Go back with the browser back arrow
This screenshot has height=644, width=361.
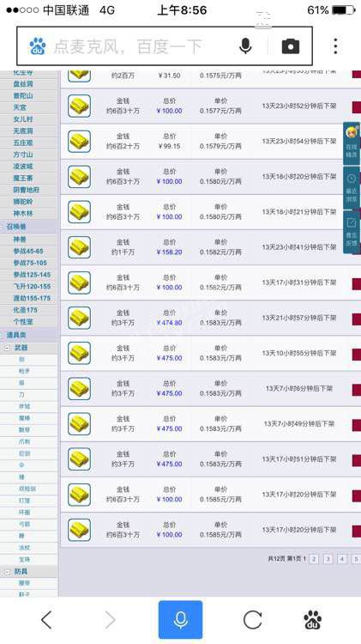pyautogui.click(x=46, y=619)
